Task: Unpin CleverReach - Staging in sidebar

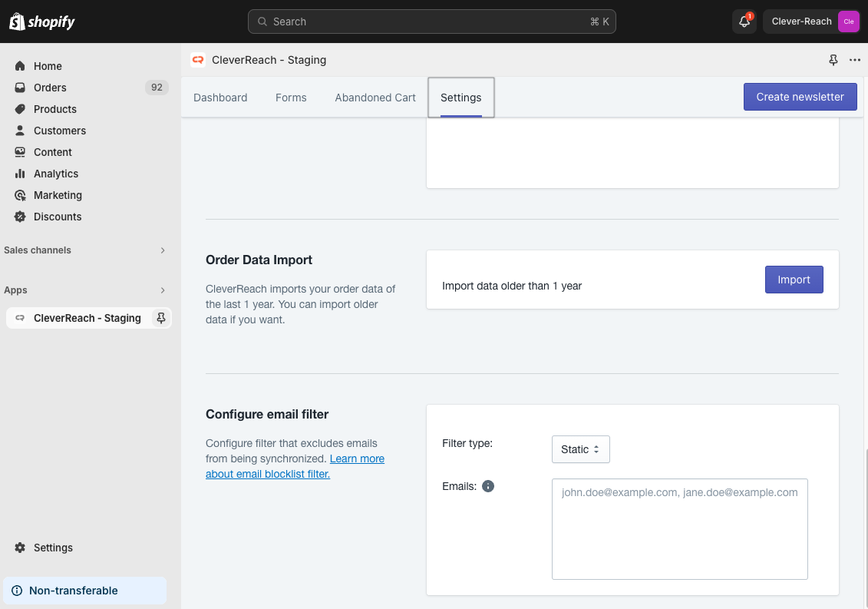Action: pyautogui.click(x=160, y=318)
